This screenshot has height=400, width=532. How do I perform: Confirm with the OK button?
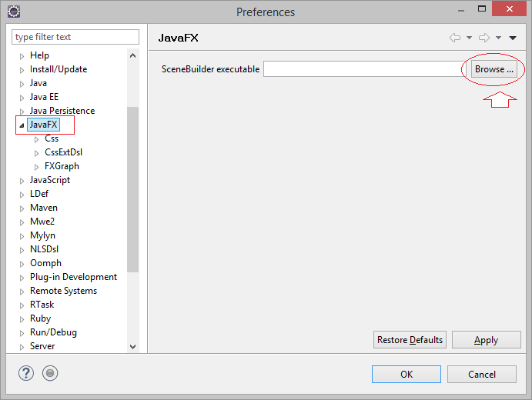pyautogui.click(x=407, y=375)
